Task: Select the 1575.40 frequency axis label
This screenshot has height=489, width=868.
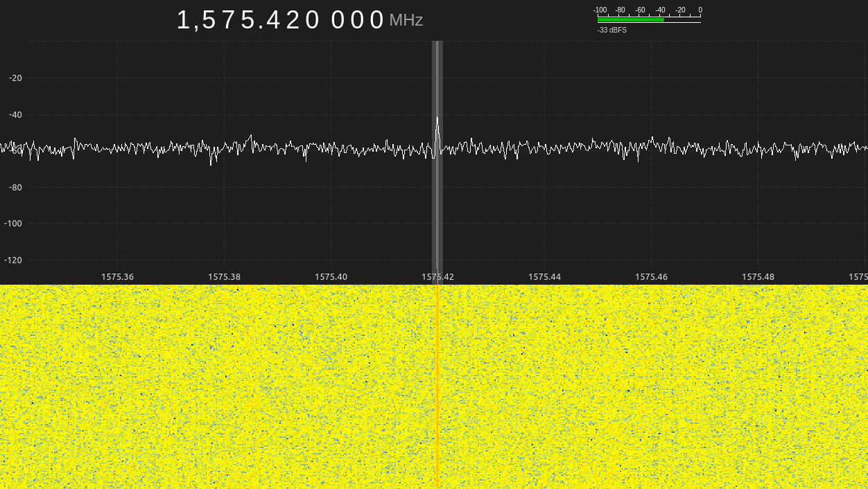Action: pos(331,276)
